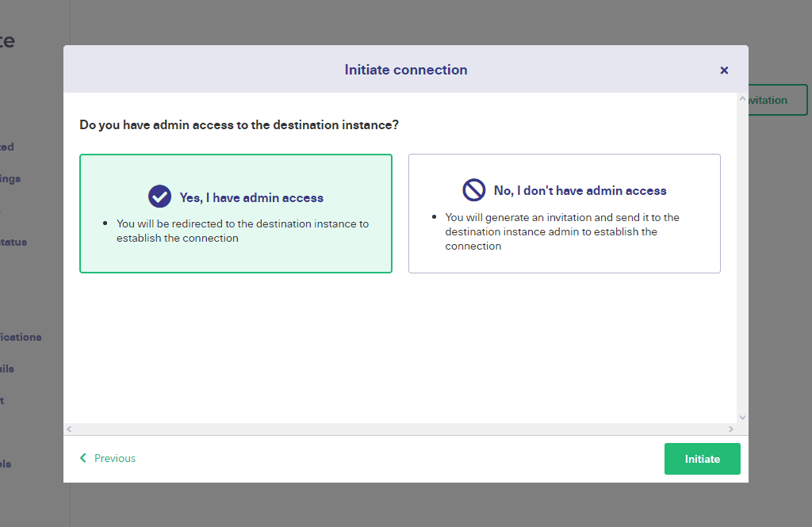Click the invitation description under No option
This screenshot has width=812, height=527.
tap(562, 232)
